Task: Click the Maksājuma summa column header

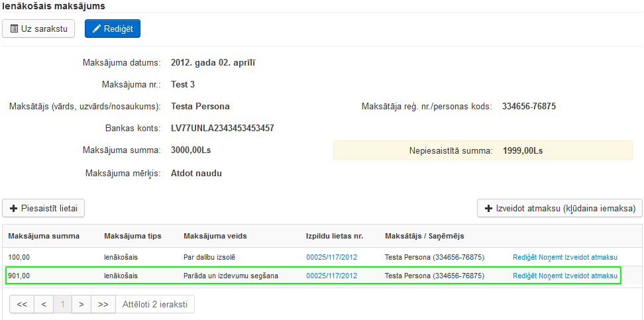Action: tap(44, 236)
